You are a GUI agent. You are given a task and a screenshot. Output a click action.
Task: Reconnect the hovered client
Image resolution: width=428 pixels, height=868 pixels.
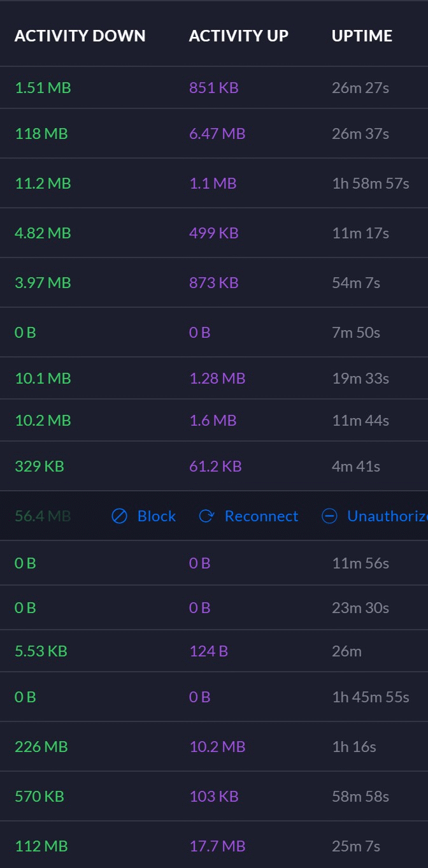(x=248, y=516)
